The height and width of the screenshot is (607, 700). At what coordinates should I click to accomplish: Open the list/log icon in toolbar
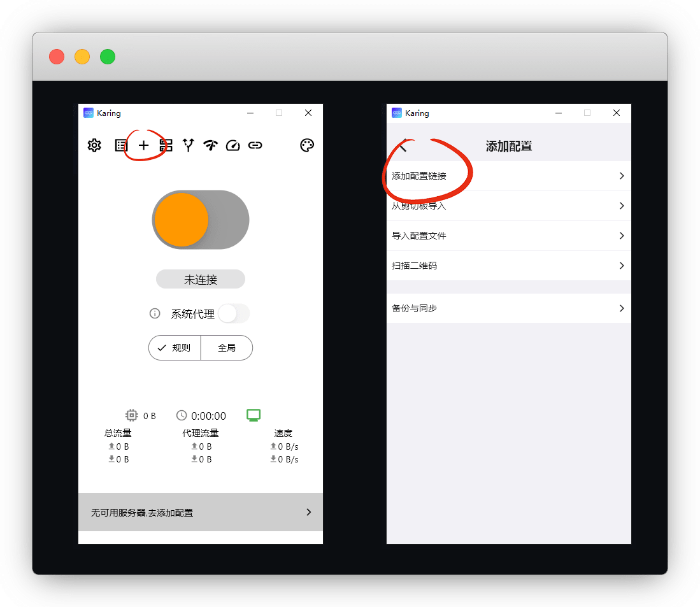pos(121,145)
